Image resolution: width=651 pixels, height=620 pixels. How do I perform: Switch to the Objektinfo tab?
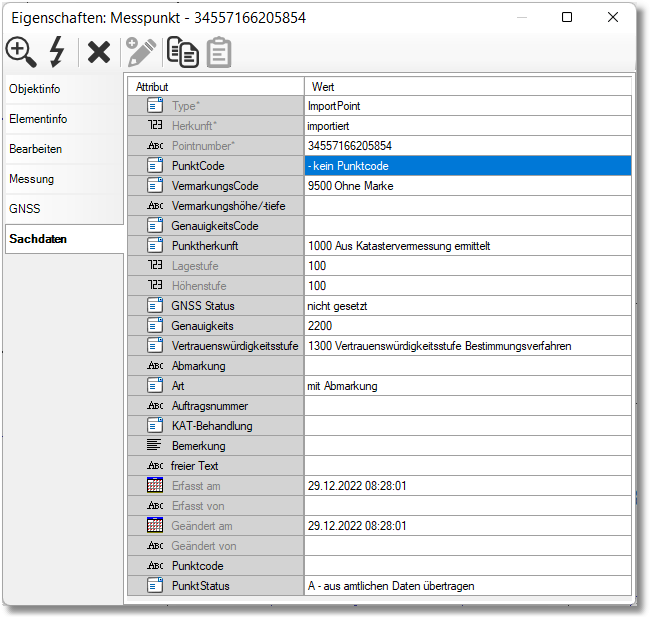(64, 89)
